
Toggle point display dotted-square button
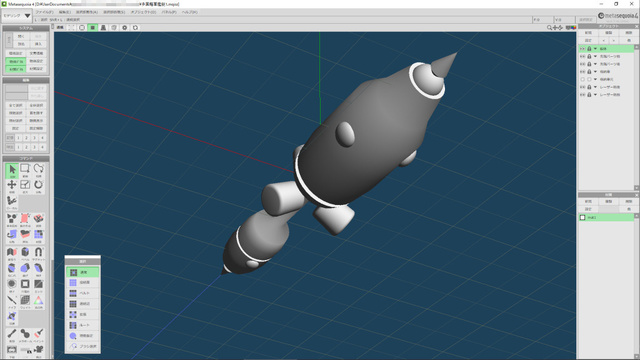coord(71,27)
